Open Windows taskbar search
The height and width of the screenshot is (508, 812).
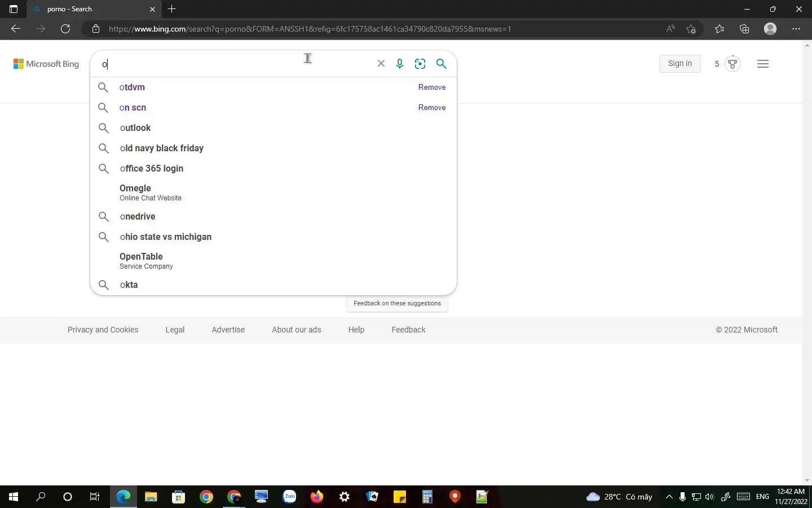point(41,497)
